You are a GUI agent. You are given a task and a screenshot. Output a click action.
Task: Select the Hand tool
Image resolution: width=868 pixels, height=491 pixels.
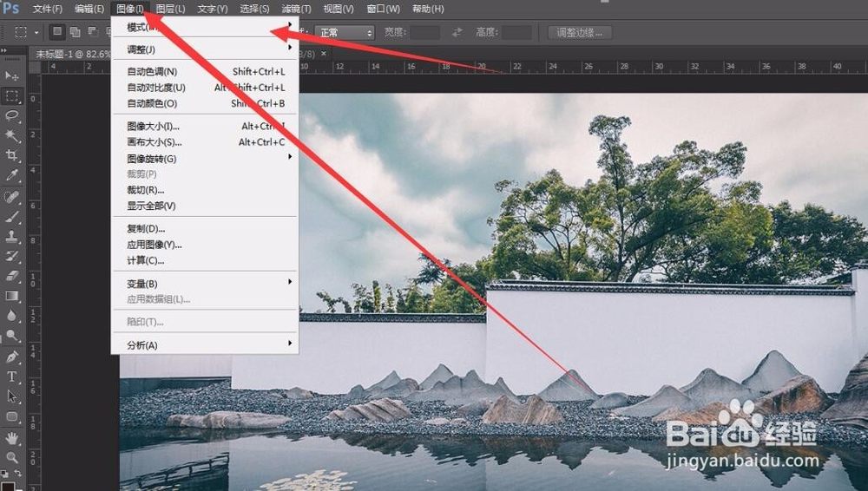pos(11,438)
